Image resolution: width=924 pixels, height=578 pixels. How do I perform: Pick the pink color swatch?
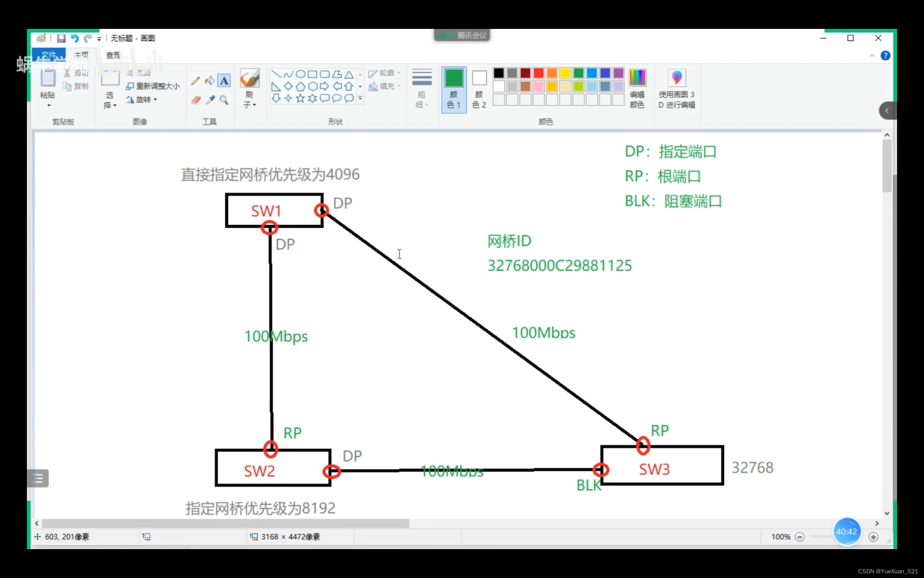[539, 86]
